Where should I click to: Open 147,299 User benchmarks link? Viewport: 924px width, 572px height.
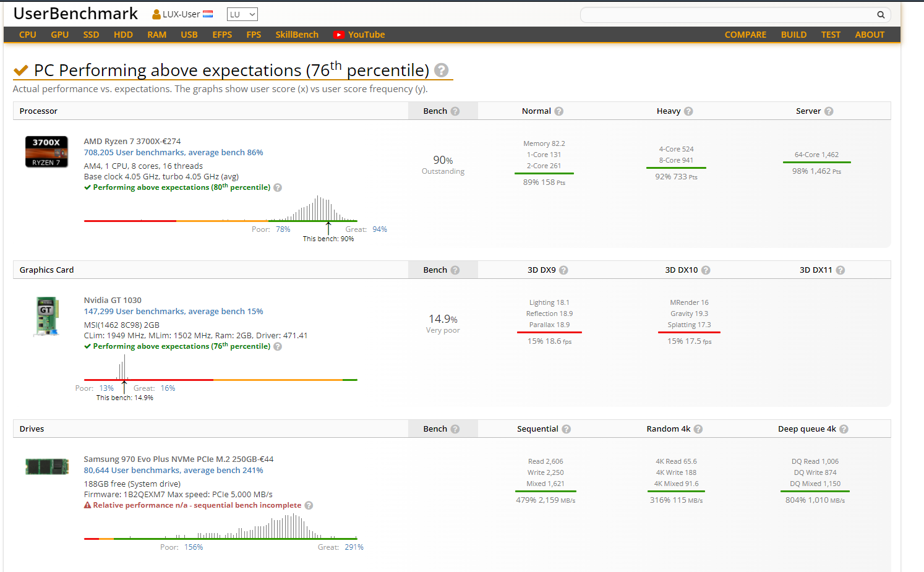click(174, 312)
